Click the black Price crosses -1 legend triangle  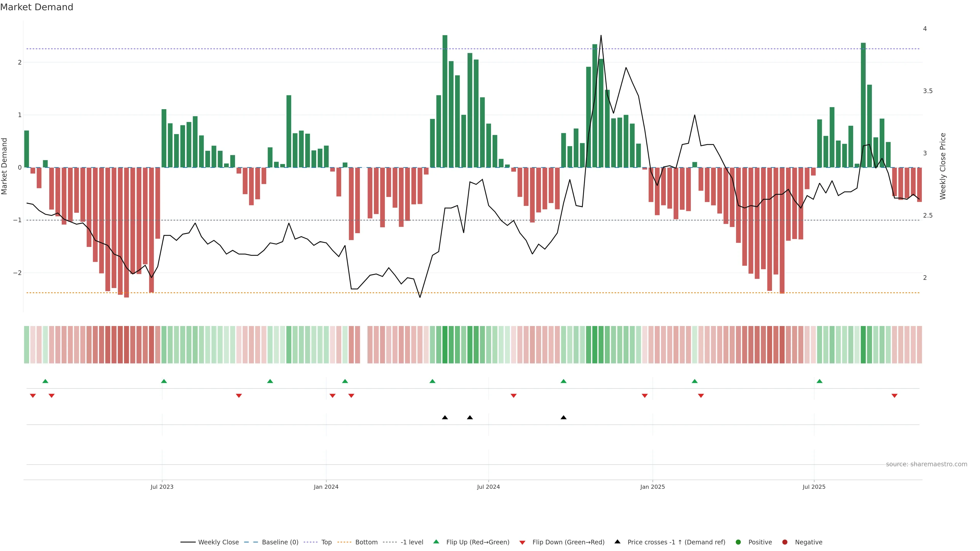[x=617, y=542]
